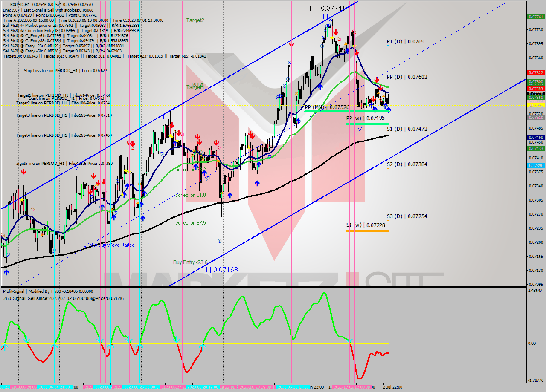Screen dimensions: 546x392
Task: Click the green PP monthly line segment
Action: (346, 112)
